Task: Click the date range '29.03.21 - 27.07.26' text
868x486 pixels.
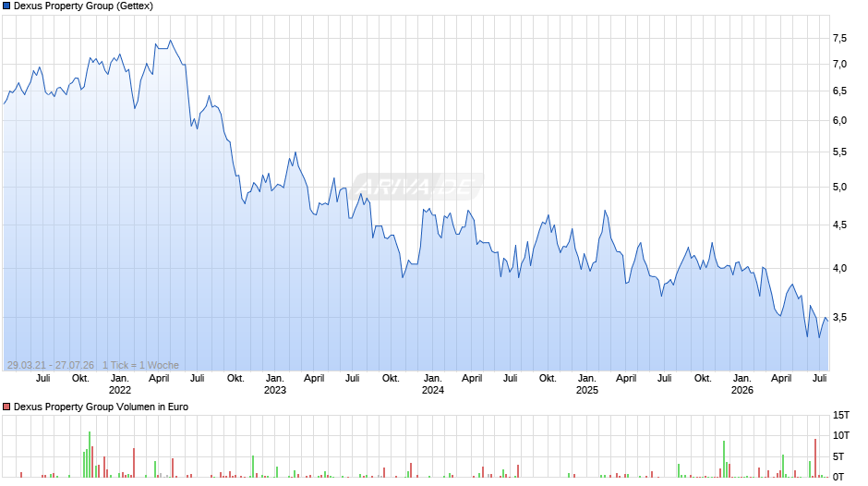Action: 51,365
